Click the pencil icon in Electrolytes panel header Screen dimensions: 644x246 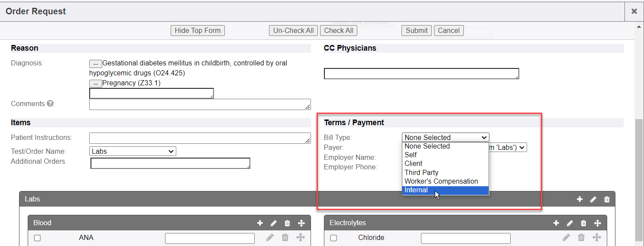click(x=570, y=223)
